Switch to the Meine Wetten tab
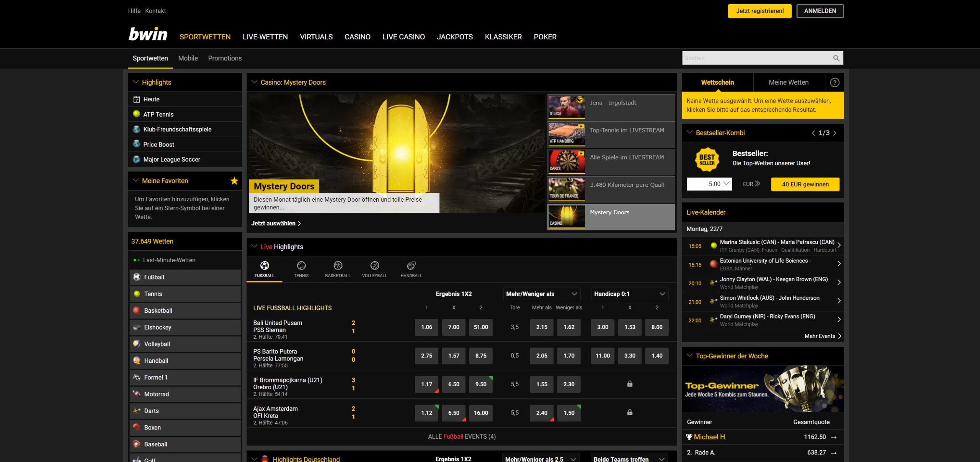 coord(789,82)
